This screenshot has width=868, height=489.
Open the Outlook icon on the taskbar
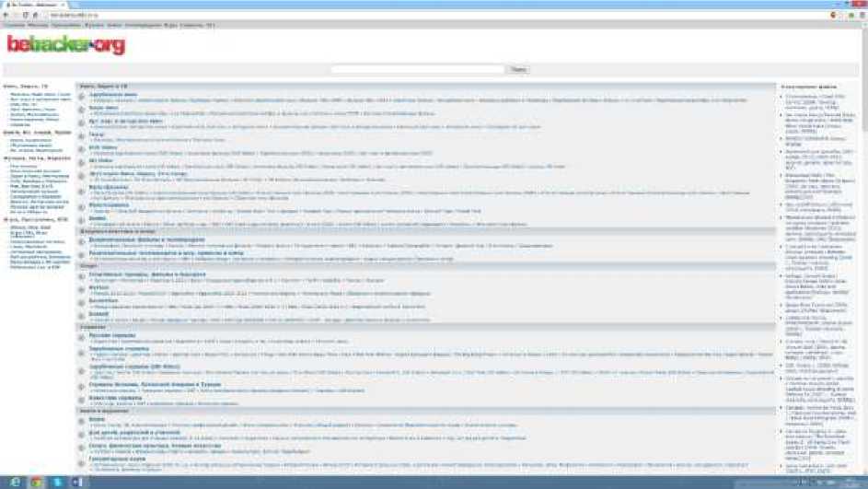tap(77, 483)
